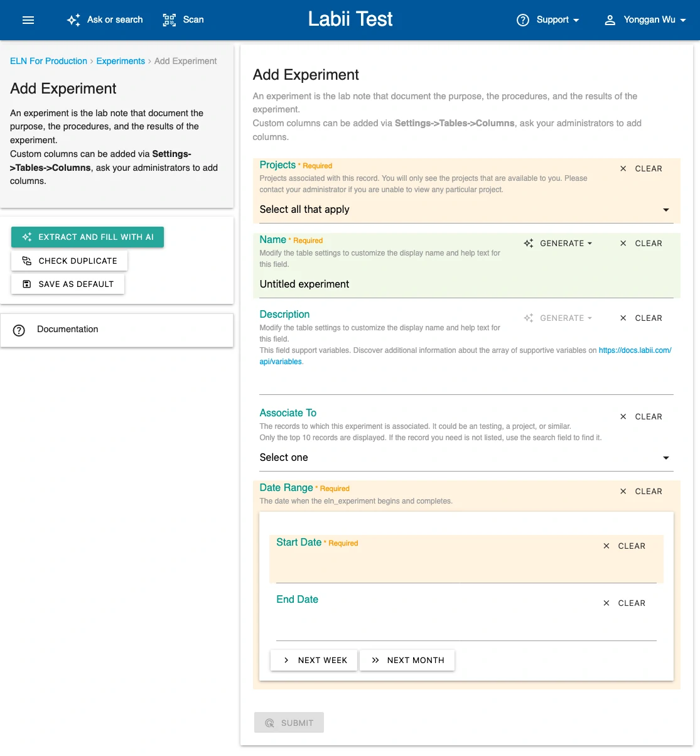The width and height of the screenshot is (700, 756).
Task: Click the Next Month button
Action: pos(407,661)
